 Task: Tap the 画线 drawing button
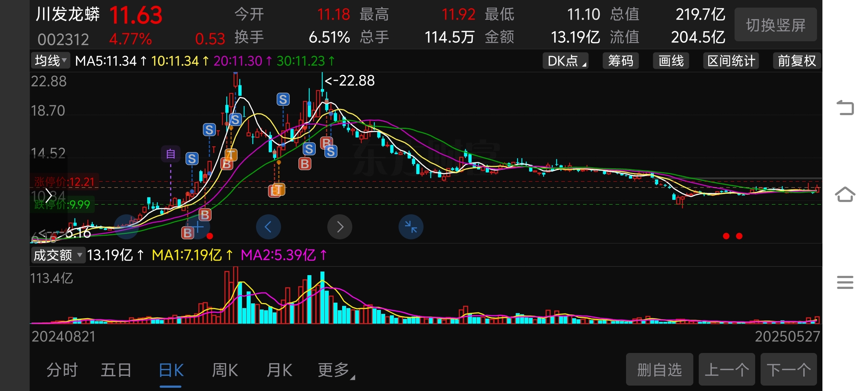(671, 61)
